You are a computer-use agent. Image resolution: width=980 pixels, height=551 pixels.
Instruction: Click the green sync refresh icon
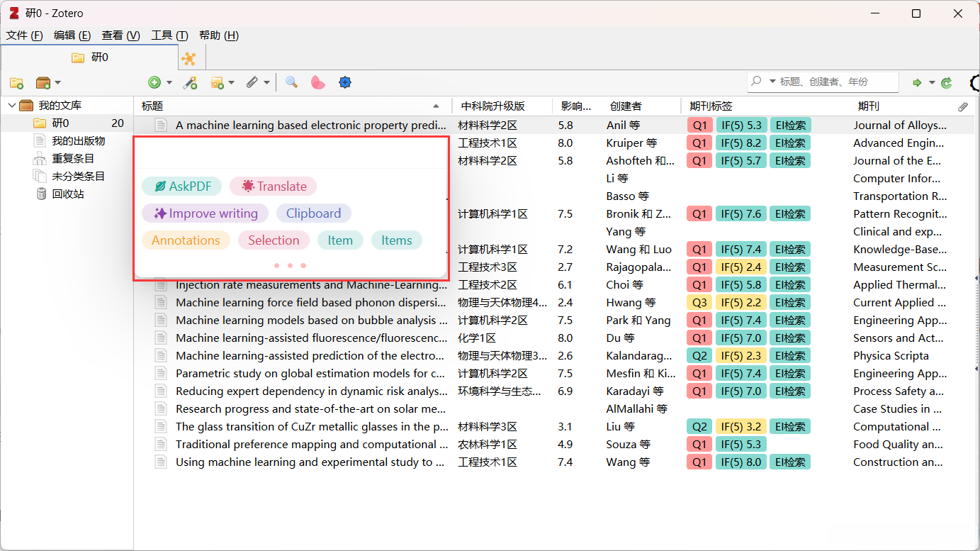click(x=947, y=83)
